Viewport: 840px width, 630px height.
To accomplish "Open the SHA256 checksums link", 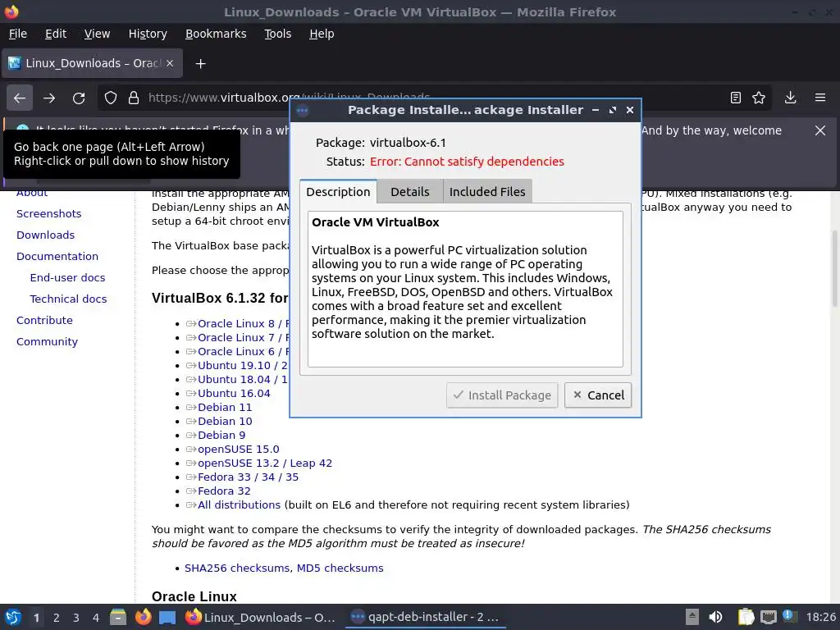I will tap(237, 568).
